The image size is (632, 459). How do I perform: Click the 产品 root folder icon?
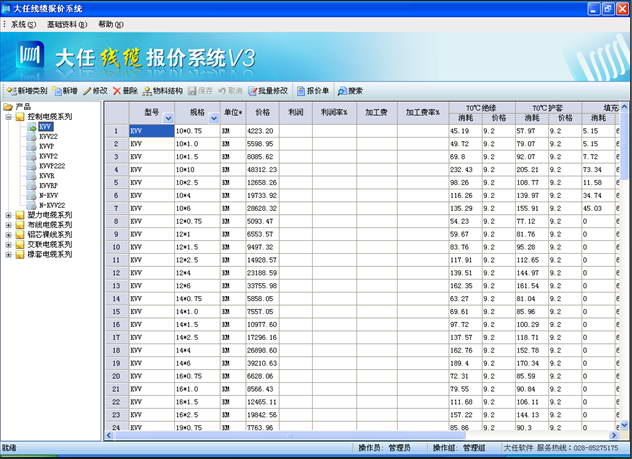8,107
